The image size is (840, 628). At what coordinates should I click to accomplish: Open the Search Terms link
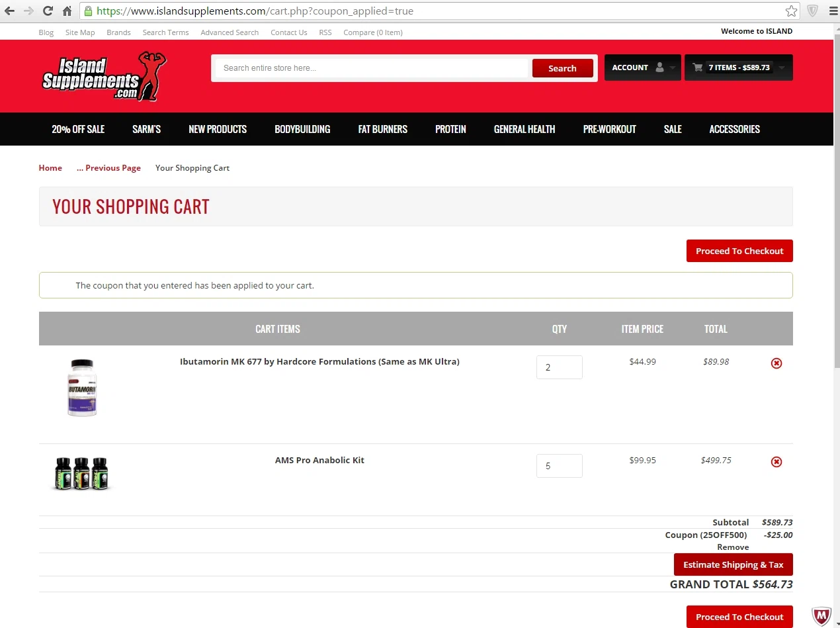tap(165, 32)
